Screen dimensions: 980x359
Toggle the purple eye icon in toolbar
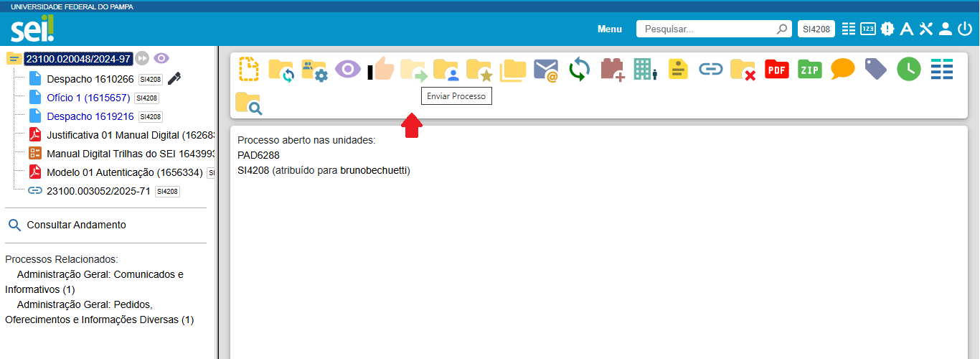[348, 70]
